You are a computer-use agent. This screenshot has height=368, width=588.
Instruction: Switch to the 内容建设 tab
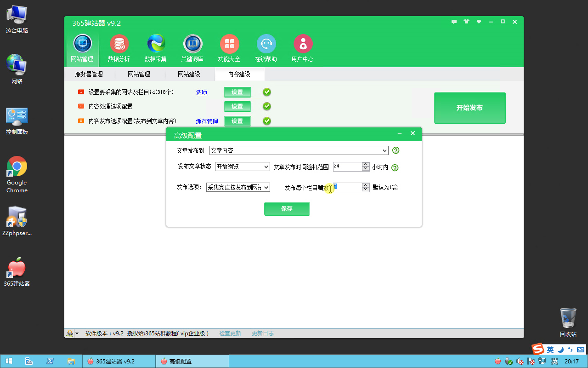click(239, 74)
